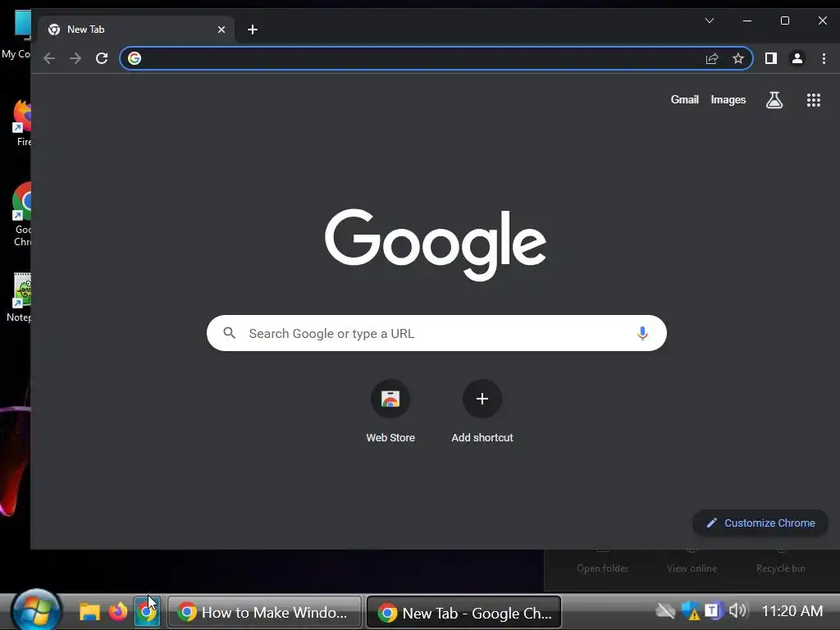This screenshot has width=840, height=630.
Task: Open the Chrome profile avatar
Action: pyautogui.click(x=797, y=58)
